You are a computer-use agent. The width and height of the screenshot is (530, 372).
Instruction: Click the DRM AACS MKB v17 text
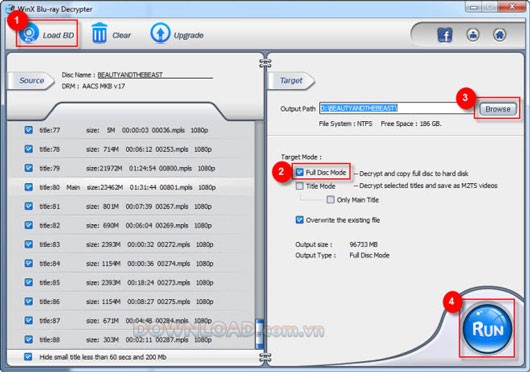pos(93,86)
